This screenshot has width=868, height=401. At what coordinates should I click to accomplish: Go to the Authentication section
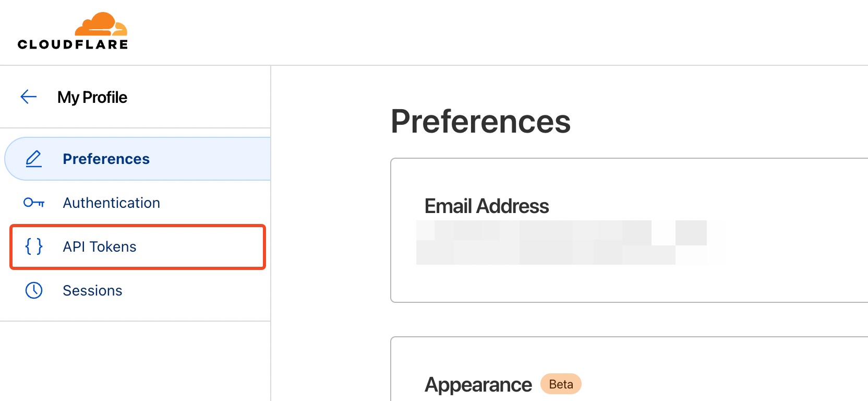[x=111, y=203]
